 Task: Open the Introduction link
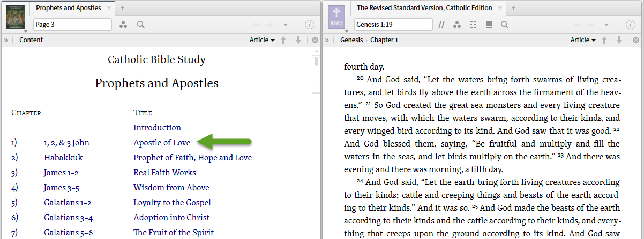[157, 128]
